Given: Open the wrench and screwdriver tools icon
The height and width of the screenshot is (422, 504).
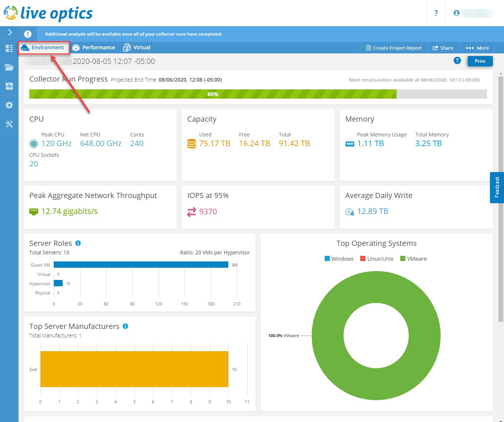Looking at the screenshot, I should coord(9,124).
